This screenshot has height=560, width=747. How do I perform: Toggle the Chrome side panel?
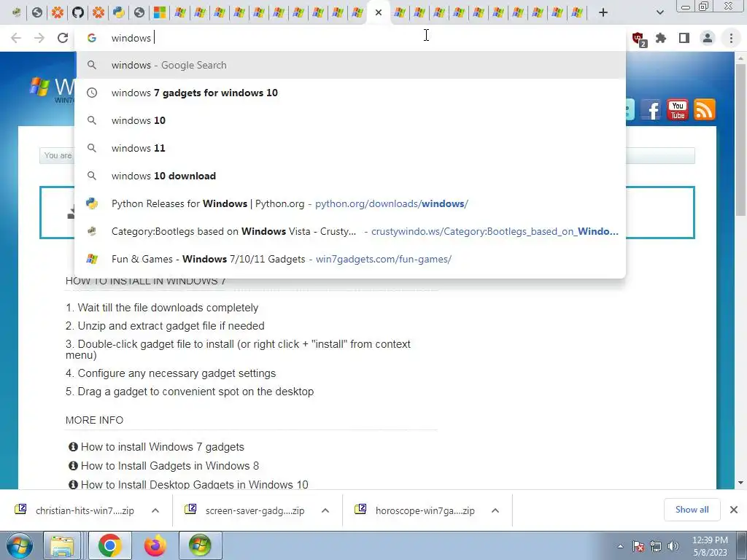(x=684, y=38)
